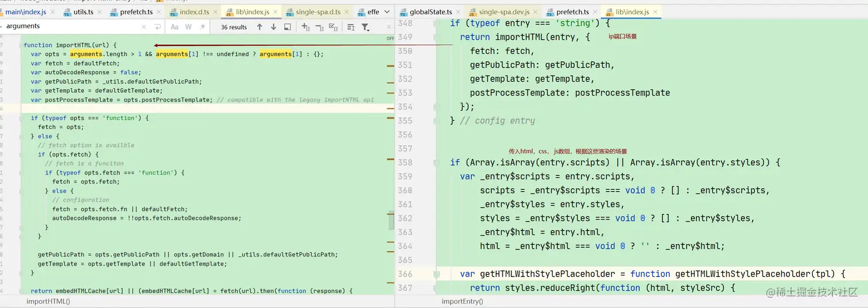
Task: Click 'var fetch = defaultFetch;' line
Action: pos(75,63)
